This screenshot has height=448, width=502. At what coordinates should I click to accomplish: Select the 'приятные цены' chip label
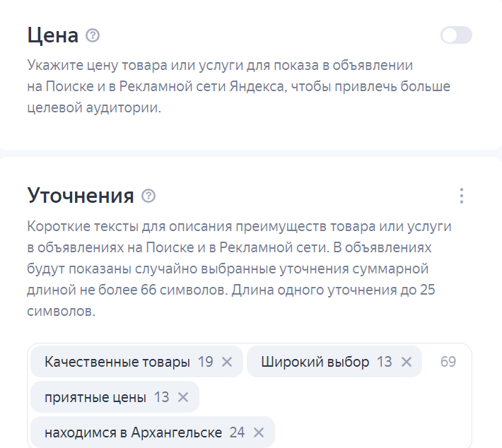click(95, 397)
